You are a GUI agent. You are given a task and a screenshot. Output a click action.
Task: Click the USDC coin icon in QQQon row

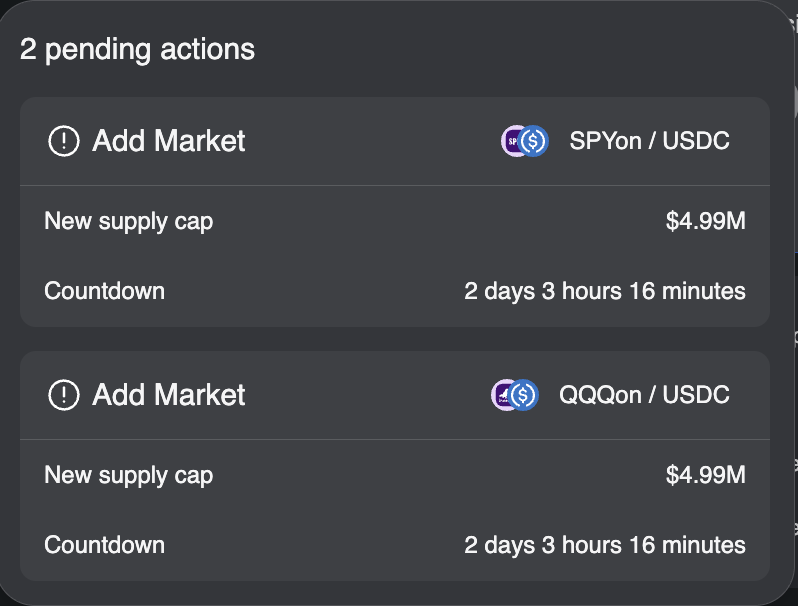click(x=525, y=395)
